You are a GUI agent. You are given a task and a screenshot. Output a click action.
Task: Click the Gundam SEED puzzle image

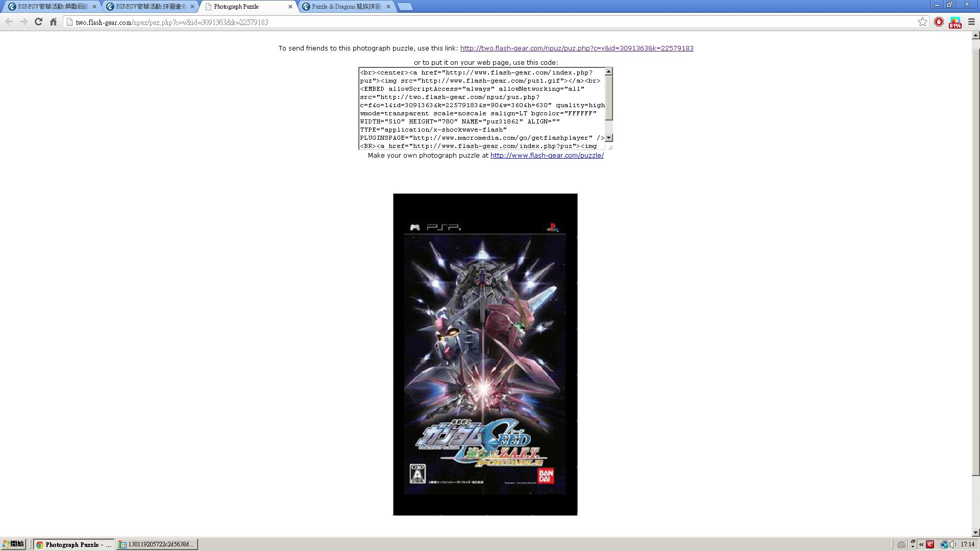[485, 355]
